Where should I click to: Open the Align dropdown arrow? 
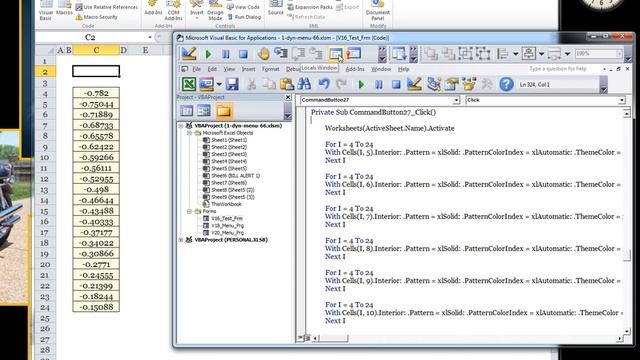[516, 54]
